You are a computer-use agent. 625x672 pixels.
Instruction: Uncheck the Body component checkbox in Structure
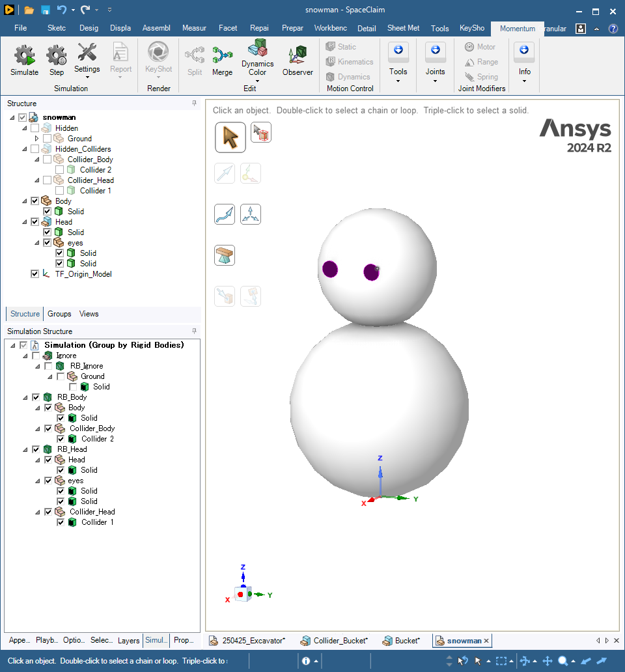click(35, 201)
